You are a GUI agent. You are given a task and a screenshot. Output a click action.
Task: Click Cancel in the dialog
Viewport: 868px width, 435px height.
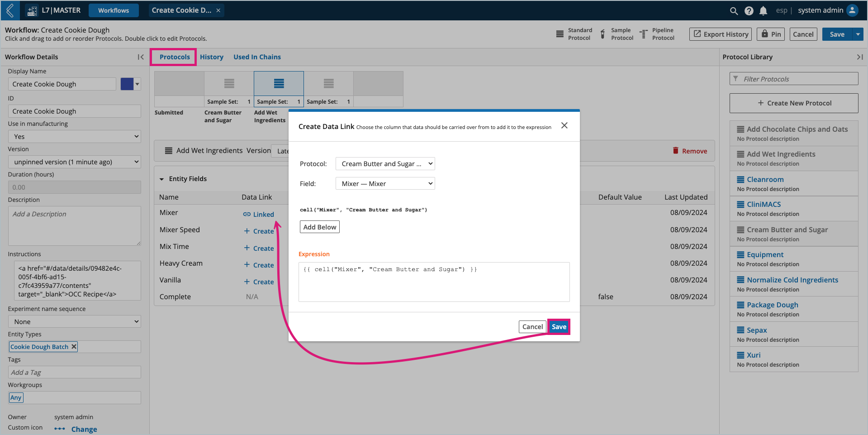click(532, 326)
